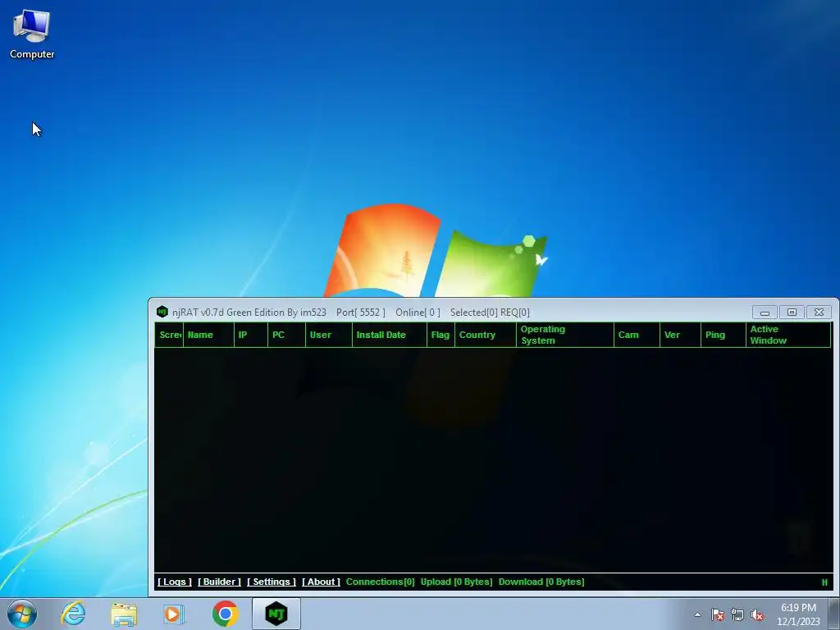Click the Country column header

tap(486, 335)
